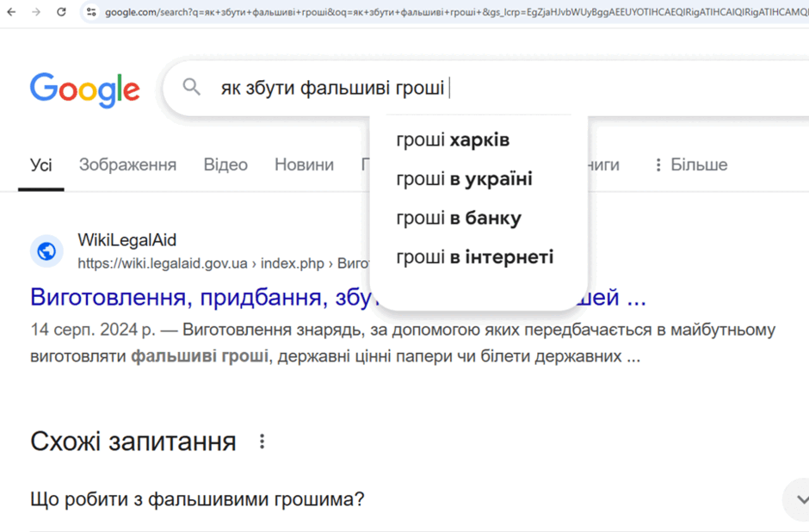Reload the page with refresh icon
Image resolution: width=809 pixels, height=532 pixels.
click(x=61, y=11)
